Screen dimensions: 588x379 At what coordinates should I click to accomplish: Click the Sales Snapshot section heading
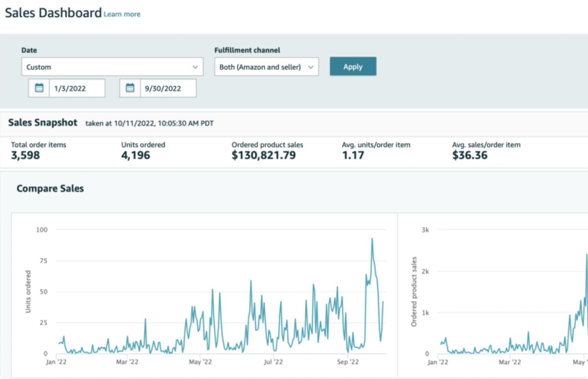coord(43,123)
